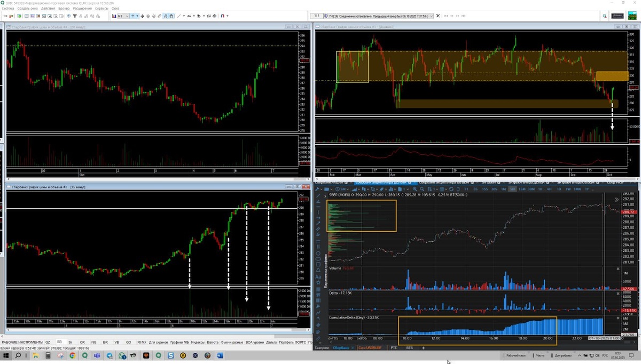Open the Сервисы menu
This screenshot has width=641, height=364.
(x=101, y=9)
